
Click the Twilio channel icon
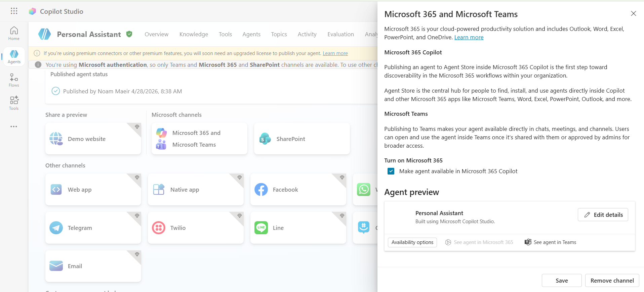[x=159, y=228]
